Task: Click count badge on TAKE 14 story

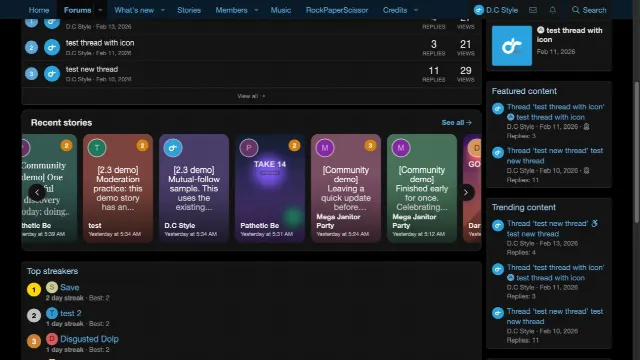Action: tap(294, 145)
